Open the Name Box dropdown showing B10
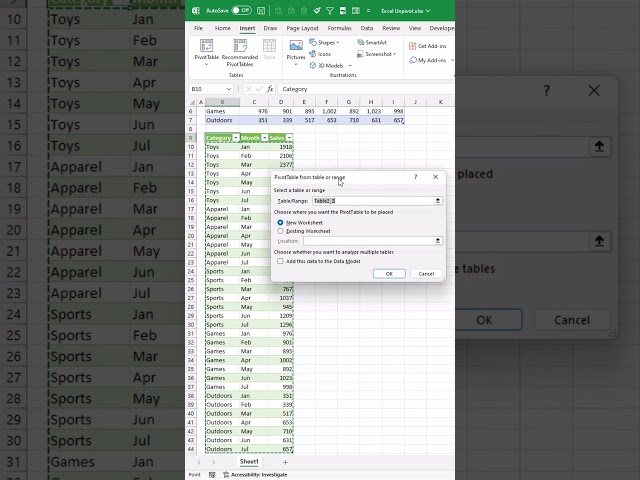Viewport: 640px width, 480px height. tap(229, 89)
